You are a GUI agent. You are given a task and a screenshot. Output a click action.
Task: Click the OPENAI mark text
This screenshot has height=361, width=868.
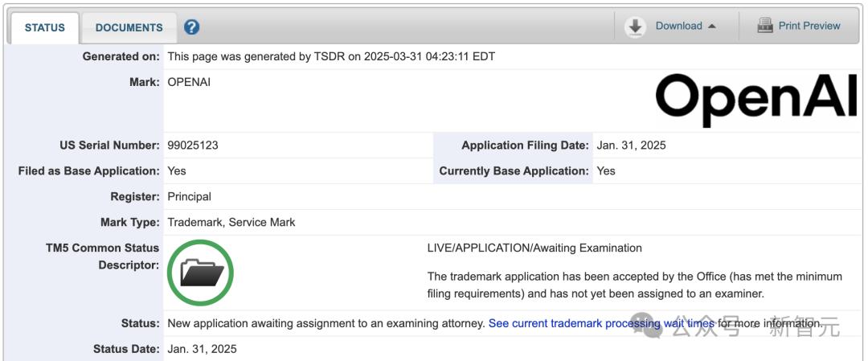tap(189, 82)
